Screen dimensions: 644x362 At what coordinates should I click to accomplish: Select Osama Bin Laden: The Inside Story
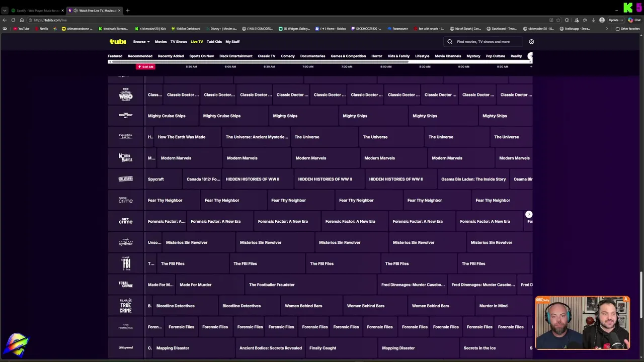point(473,179)
